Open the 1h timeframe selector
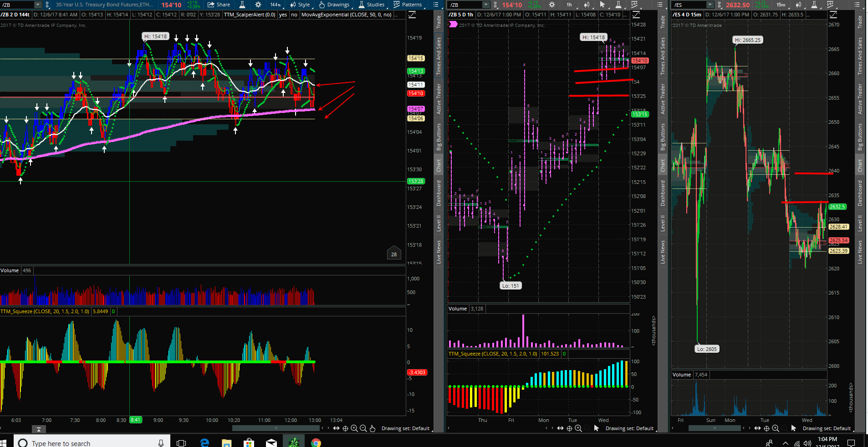This screenshot has width=868, height=447. [x=569, y=5]
